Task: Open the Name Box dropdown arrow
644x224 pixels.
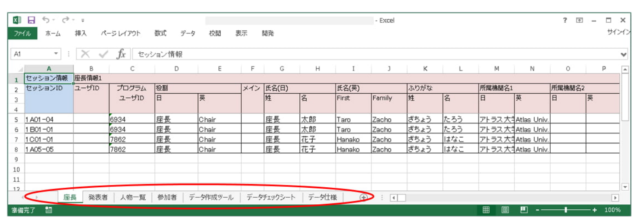Action: tap(56, 54)
